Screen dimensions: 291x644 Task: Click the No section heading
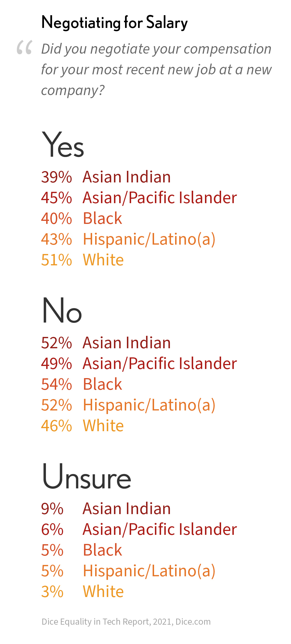62,310
